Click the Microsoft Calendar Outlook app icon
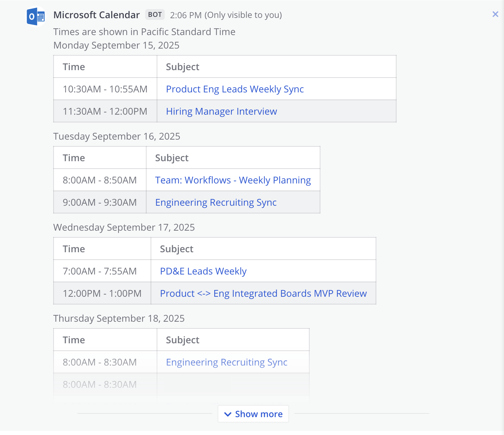The height and width of the screenshot is (435, 504). pos(35,16)
